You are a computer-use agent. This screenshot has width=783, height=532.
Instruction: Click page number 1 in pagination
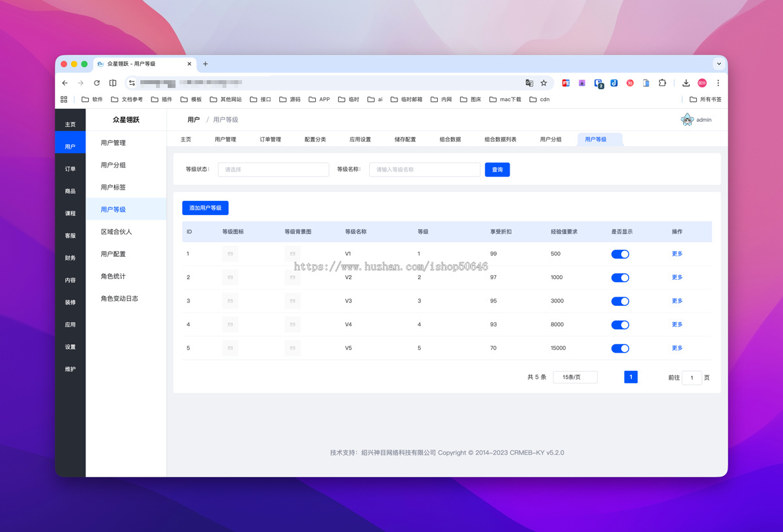[x=631, y=377]
